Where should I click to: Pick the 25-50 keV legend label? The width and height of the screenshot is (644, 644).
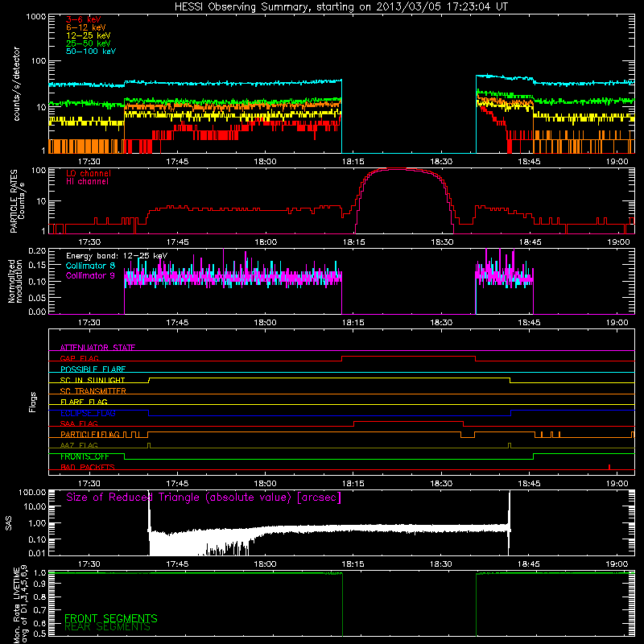[x=89, y=43]
